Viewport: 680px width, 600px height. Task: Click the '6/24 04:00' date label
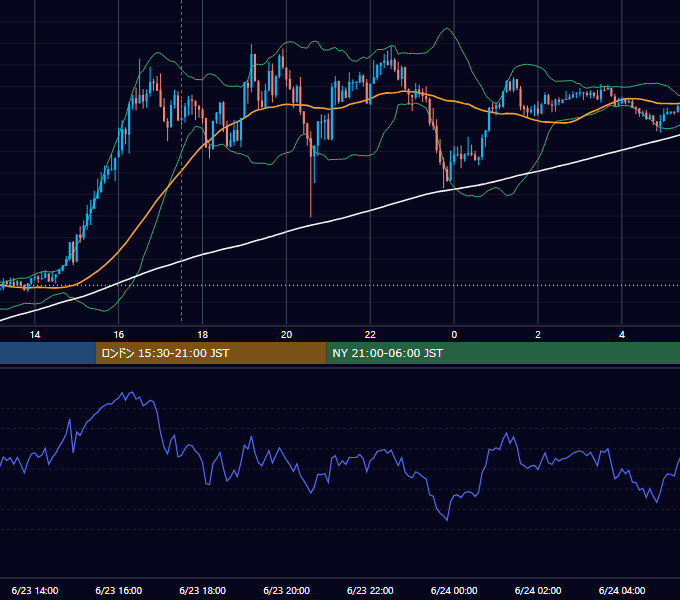coord(622,590)
